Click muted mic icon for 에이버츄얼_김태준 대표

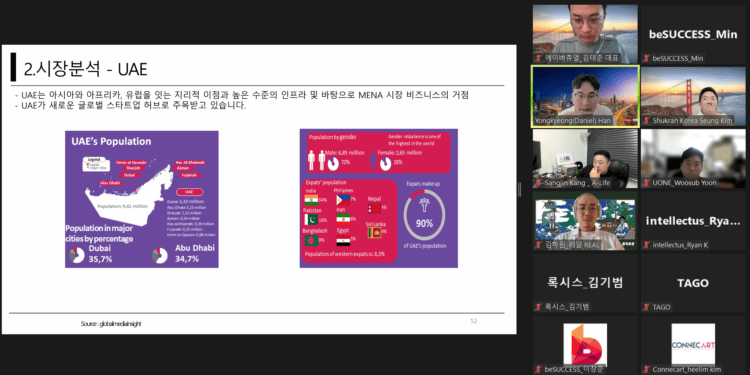point(539,58)
